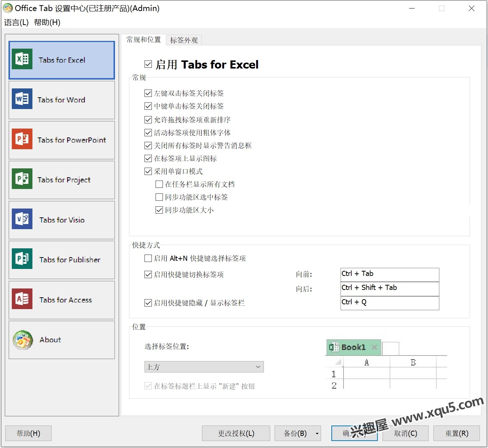Viewport: 488px width, 448px height.
Task: Click column A header in preview
Action: coord(366,363)
